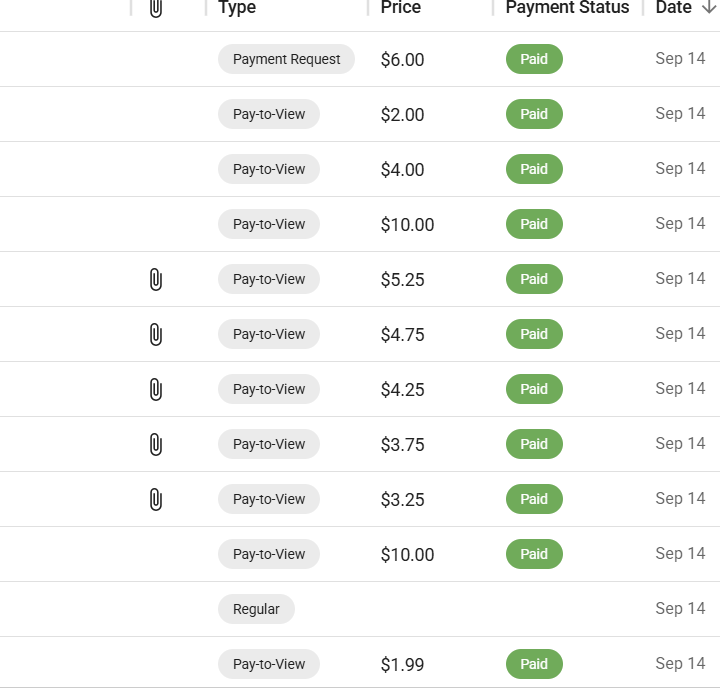
Task: Click the $4.00 price cell
Action: tap(402, 170)
